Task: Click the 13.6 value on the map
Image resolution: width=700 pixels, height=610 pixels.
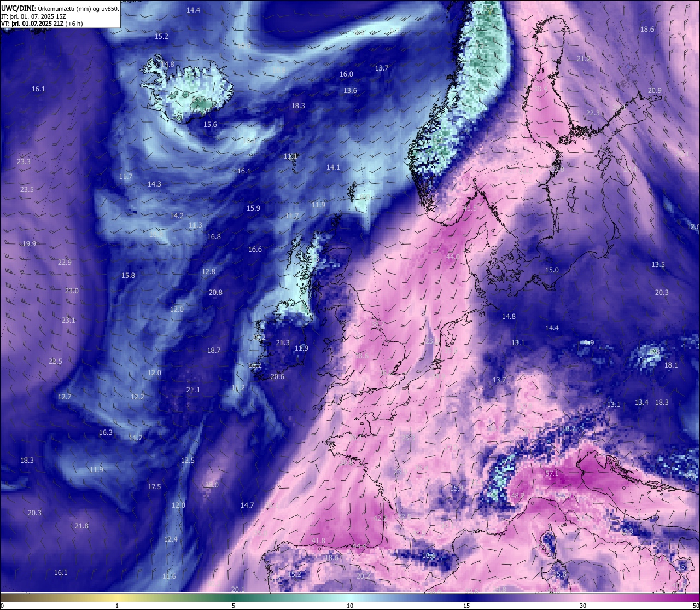Action: (350, 90)
